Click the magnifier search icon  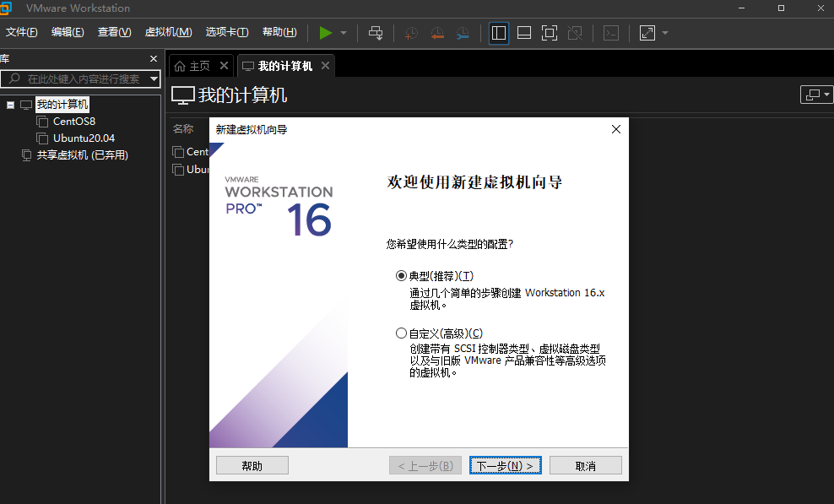point(14,79)
